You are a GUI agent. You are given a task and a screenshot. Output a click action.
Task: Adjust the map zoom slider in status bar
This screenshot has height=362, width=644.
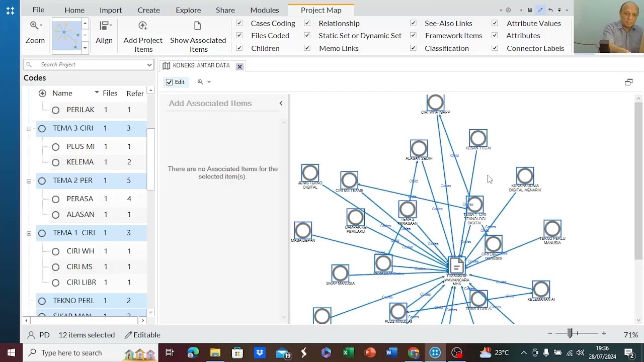click(x=570, y=333)
